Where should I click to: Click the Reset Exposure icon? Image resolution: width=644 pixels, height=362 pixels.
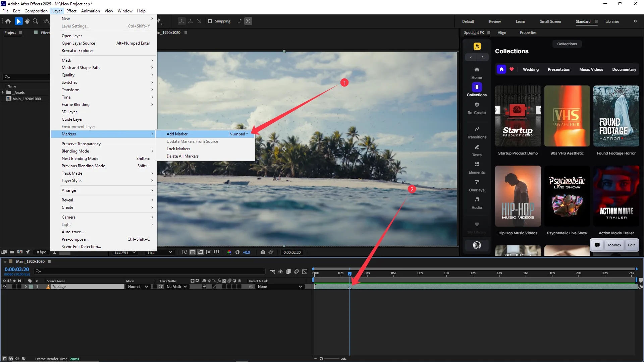[x=237, y=252]
